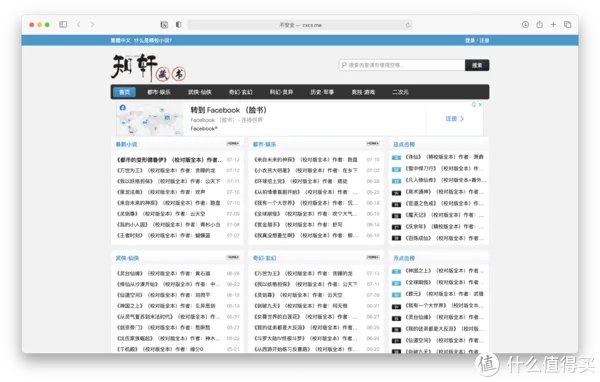Click the 知轩藏书 site logo

(148, 68)
